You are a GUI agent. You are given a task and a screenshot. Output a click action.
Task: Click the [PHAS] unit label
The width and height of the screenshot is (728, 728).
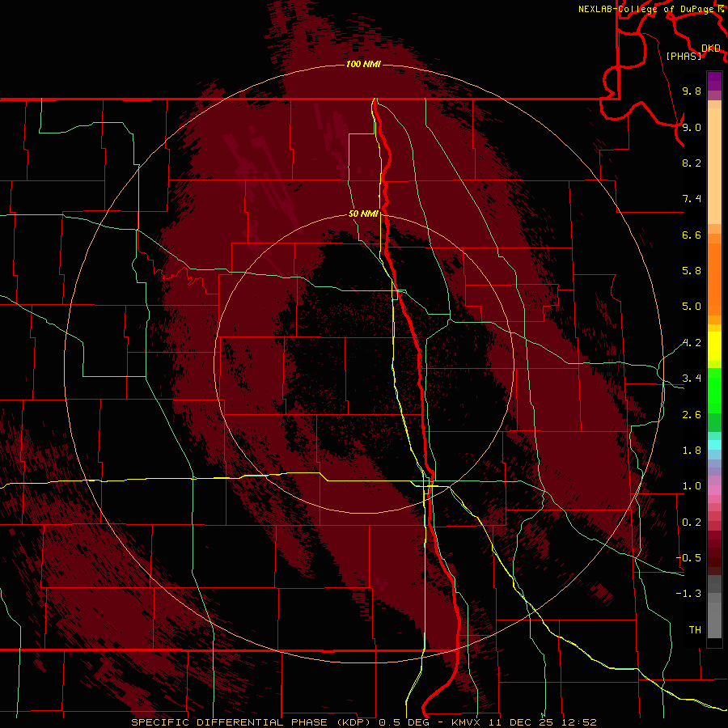tap(684, 56)
